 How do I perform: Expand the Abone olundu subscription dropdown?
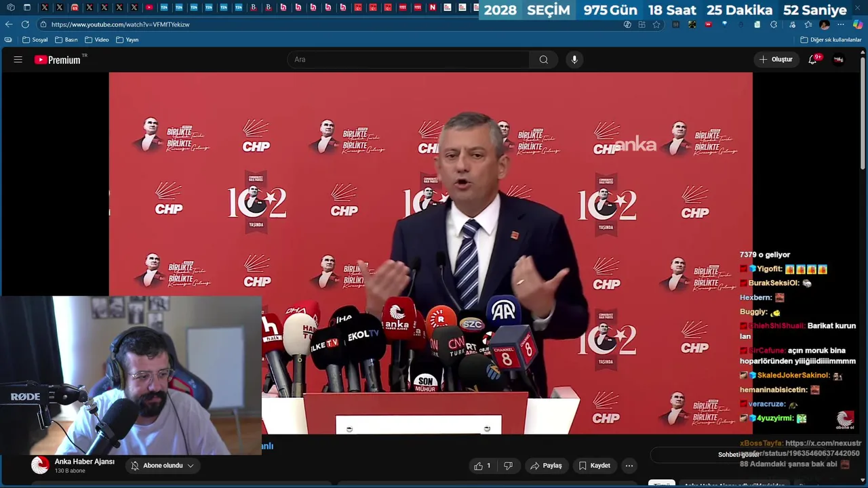click(163, 466)
